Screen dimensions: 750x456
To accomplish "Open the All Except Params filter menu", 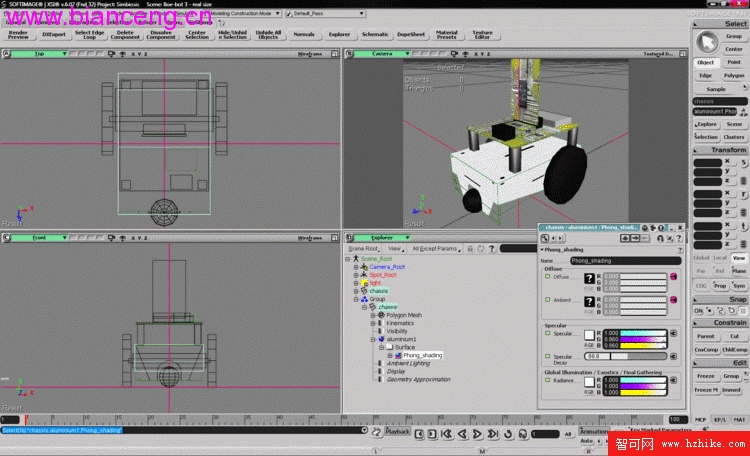I will tap(436, 249).
